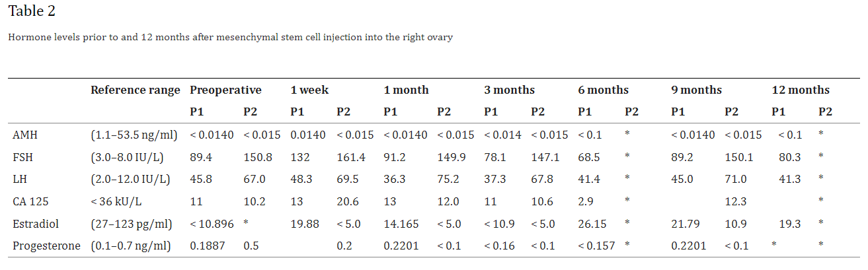Click the table caption about hormone levels

(x=230, y=38)
